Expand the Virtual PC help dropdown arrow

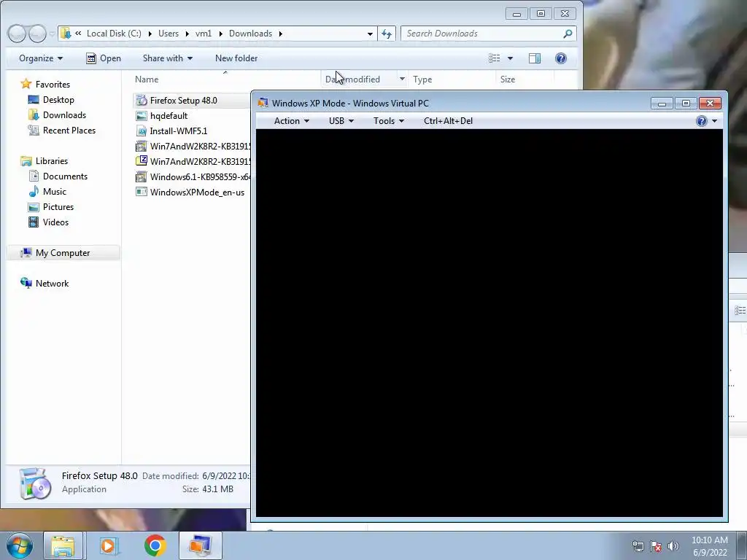[x=714, y=121]
